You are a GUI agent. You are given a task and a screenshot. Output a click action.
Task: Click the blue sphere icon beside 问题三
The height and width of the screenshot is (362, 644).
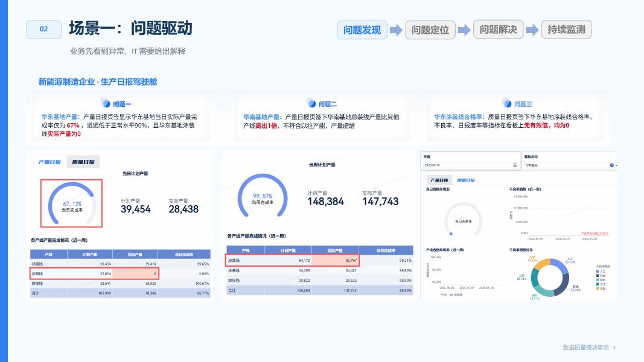coord(506,103)
